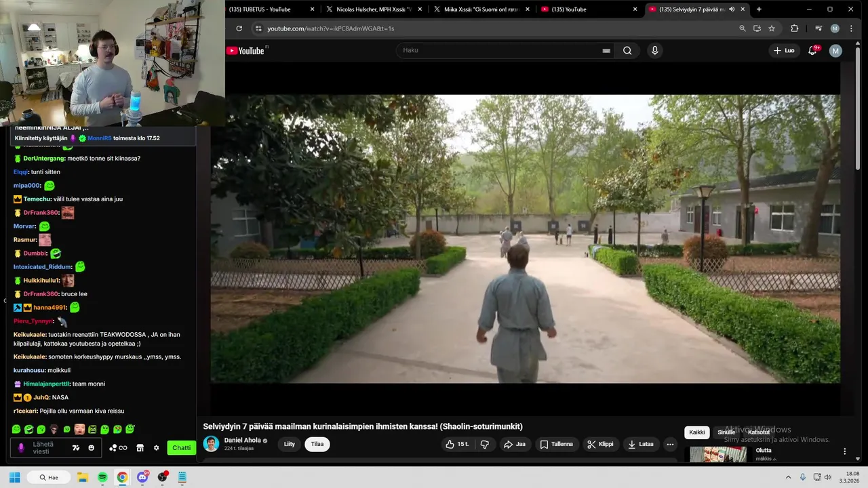
Task: Open Windows Start menu
Action: (x=15, y=477)
